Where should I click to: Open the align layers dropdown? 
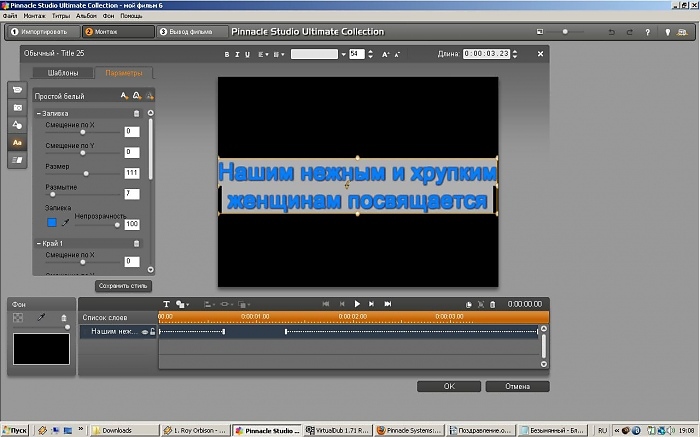pyautogui.click(x=209, y=304)
